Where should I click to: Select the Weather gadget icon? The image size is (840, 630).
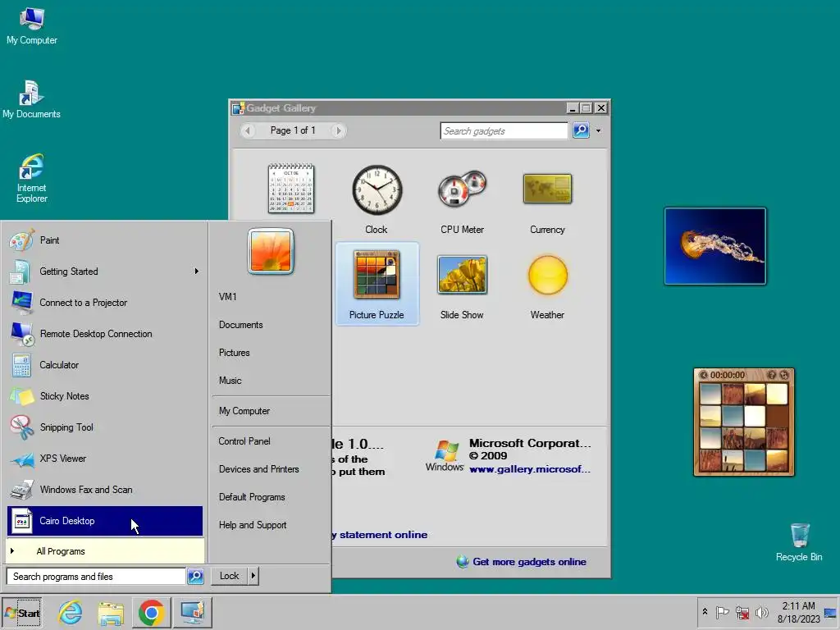click(x=547, y=275)
